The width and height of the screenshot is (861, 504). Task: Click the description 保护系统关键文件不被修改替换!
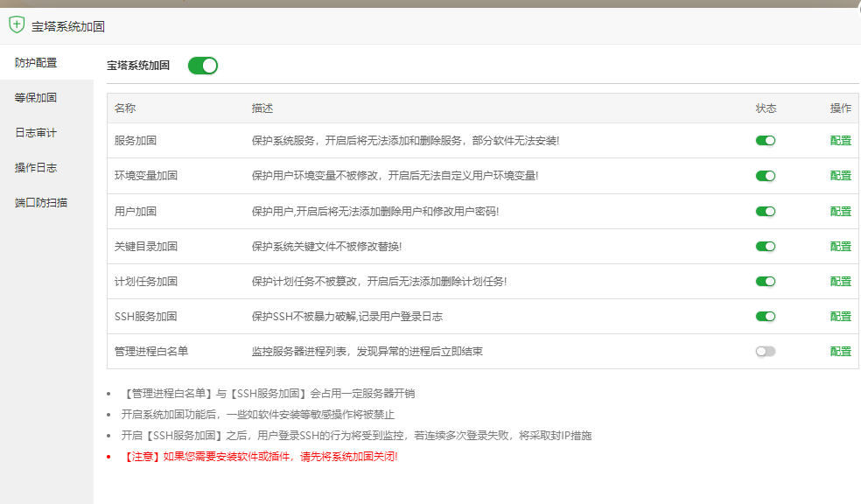tap(326, 247)
